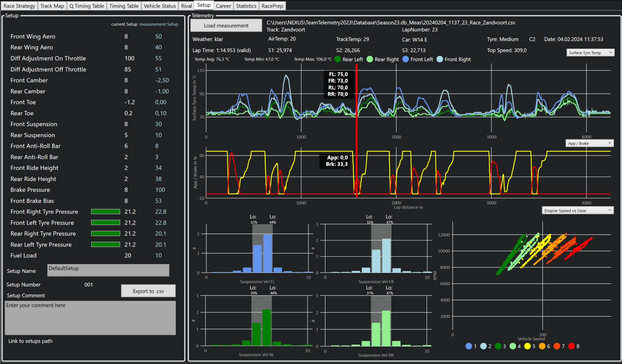Click the yellow gear 5 legend dot
The image size is (622, 364).
point(528,346)
